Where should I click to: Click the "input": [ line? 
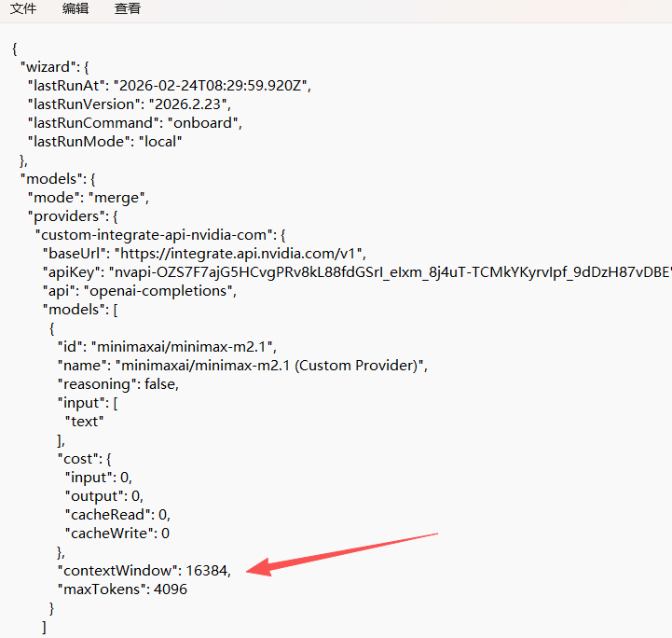[x=88, y=403]
